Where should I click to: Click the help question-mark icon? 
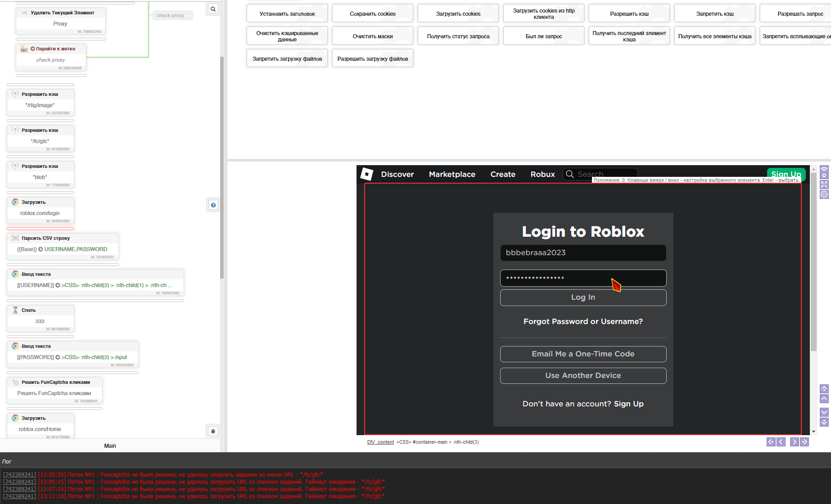tap(213, 205)
